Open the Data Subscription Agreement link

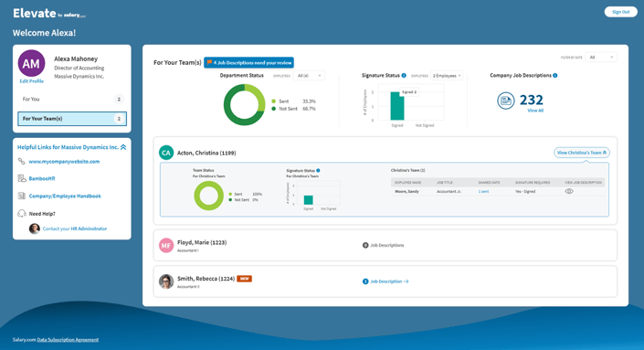pyautogui.click(x=68, y=340)
